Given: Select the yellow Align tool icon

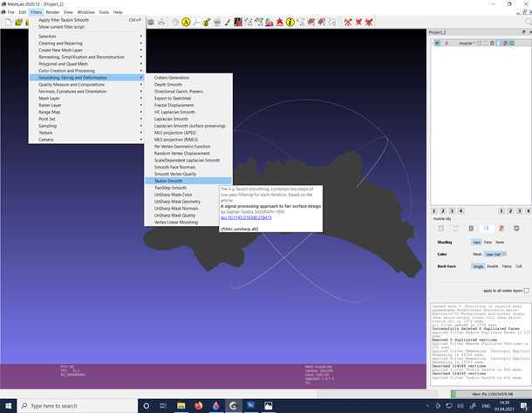Looking at the screenshot, I should 186,23.
